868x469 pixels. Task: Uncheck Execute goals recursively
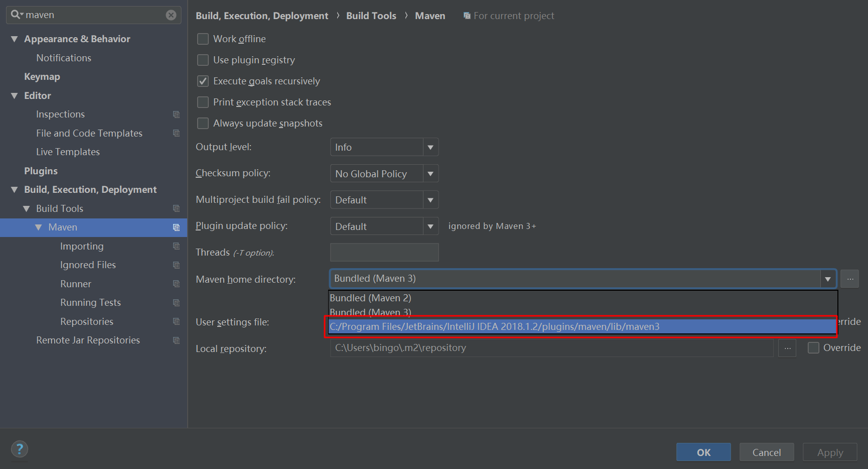click(203, 81)
